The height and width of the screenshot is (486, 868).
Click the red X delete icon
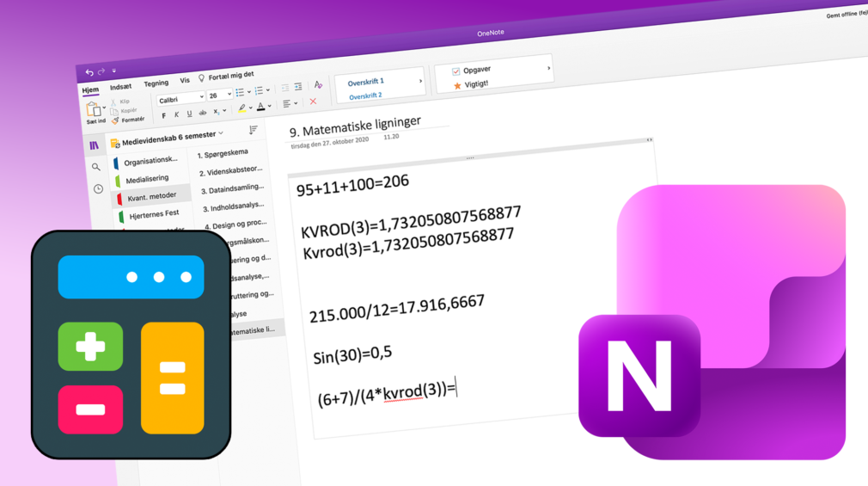pos(313,102)
